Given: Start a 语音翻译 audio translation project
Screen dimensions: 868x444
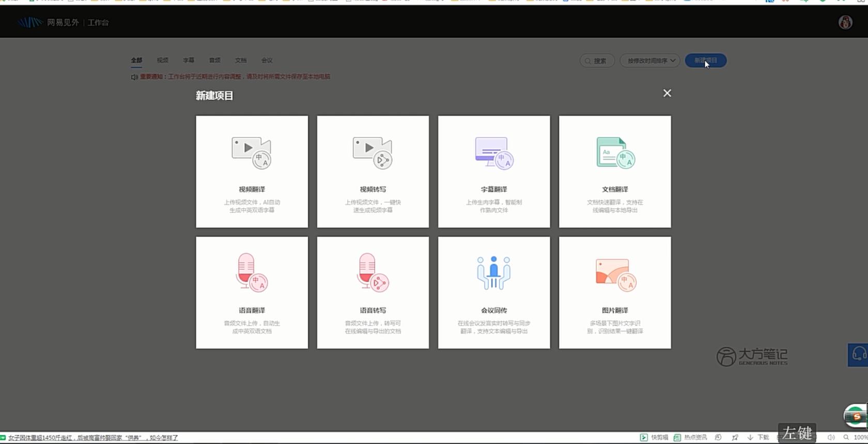Looking at the screenshot, I should (x=252, y=293).
